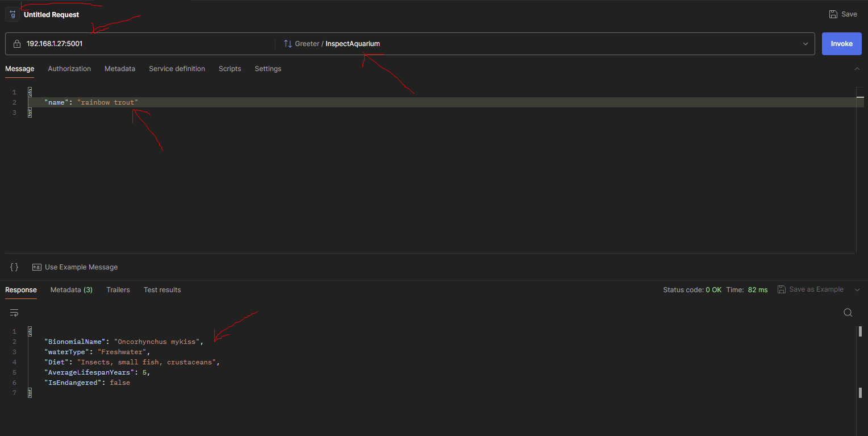Click the "name" key in message editor
This screenshot has height=436, width=868.
(57, 102)
